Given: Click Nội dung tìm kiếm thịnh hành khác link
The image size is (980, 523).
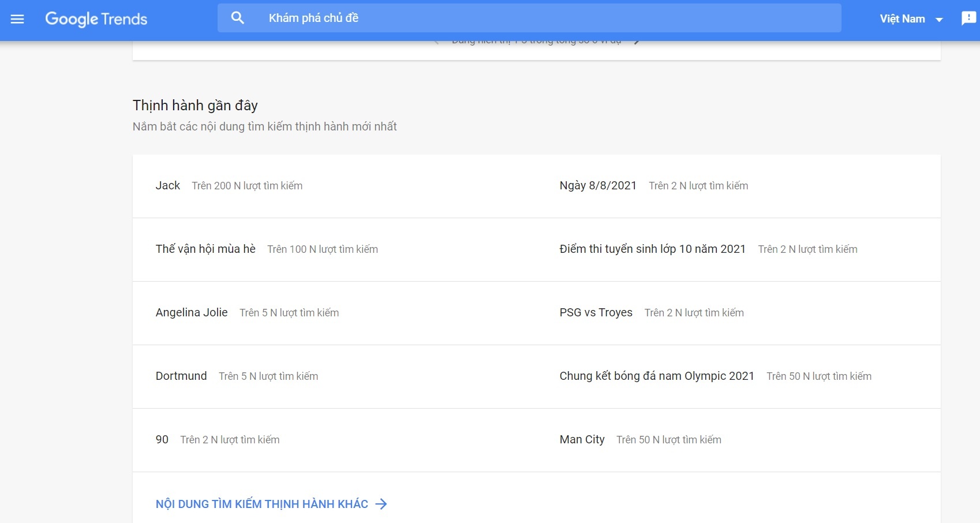Looking at the screenshot, I should (x=261, y=504).
